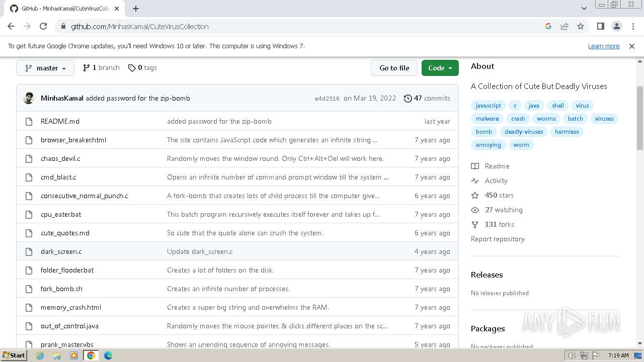Select the shell topic tag
The image size is (644, 362).
(x=558, y=106)
